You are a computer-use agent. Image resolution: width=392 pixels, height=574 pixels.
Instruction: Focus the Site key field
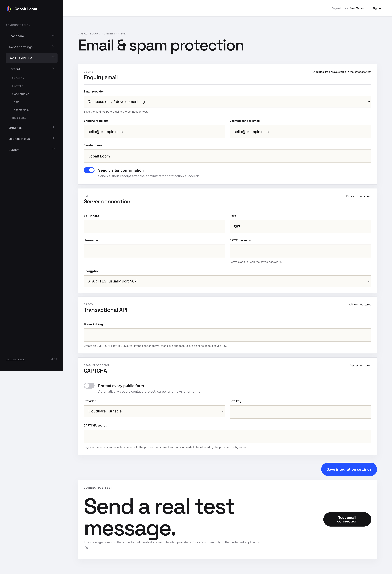[x=300, y=412]
